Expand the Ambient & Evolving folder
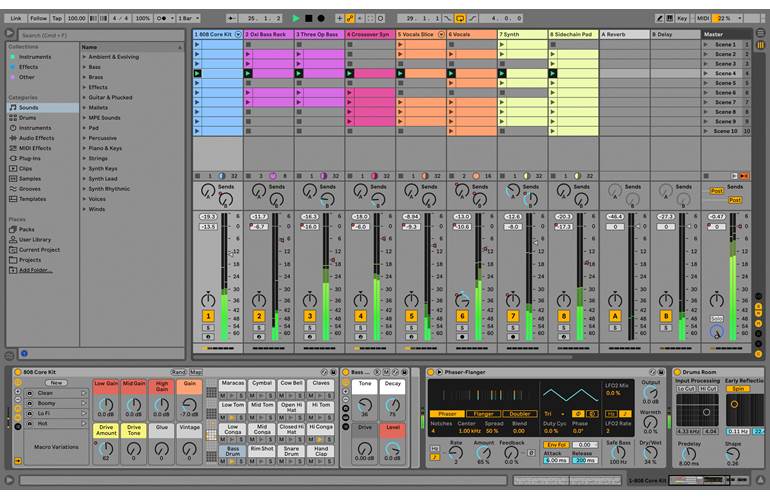 click(84, 57)
